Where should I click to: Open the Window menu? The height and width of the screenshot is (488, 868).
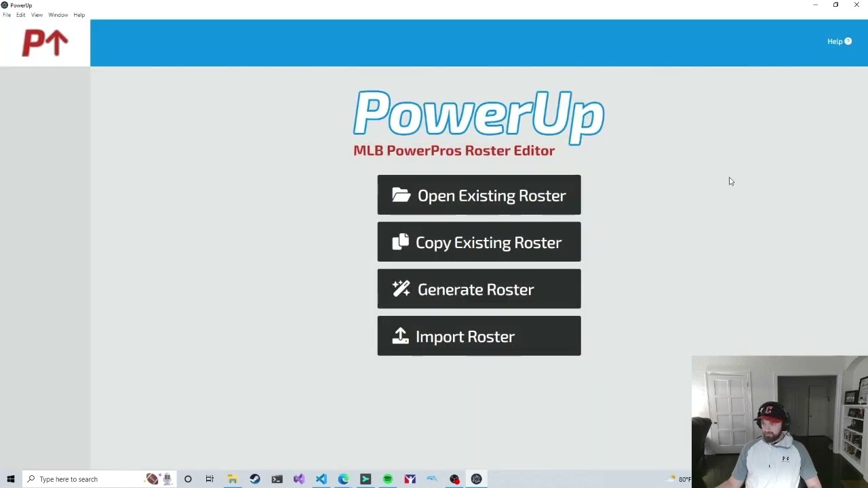58,15
